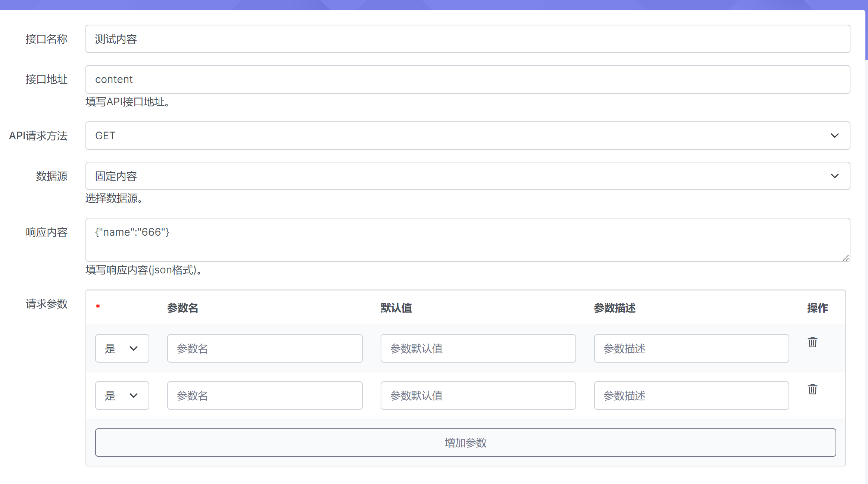
Task: Click the page vertical scrollbar thumb
Action: [867, 34]
